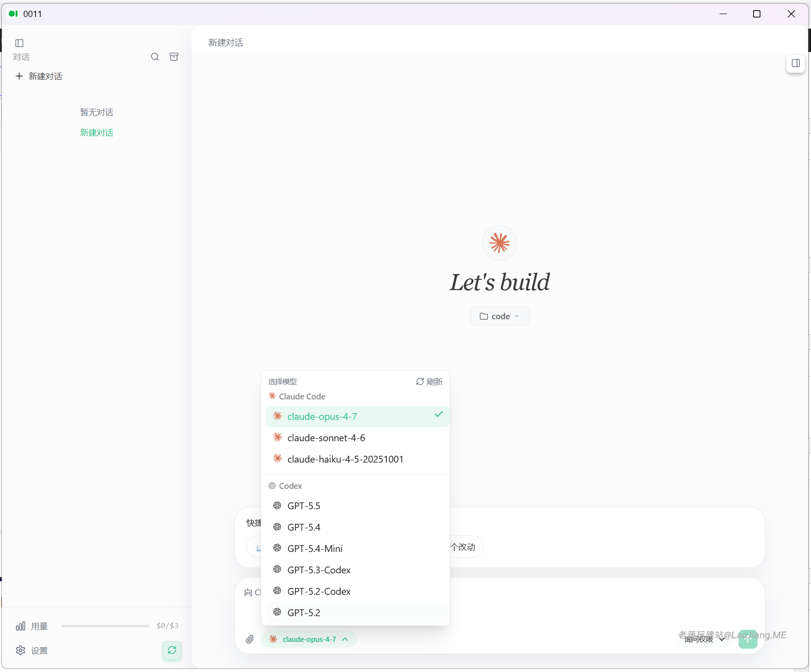811x672 pixels.
Task: Choose GPT-5.2-Codex model
Action: click(357, 591)
